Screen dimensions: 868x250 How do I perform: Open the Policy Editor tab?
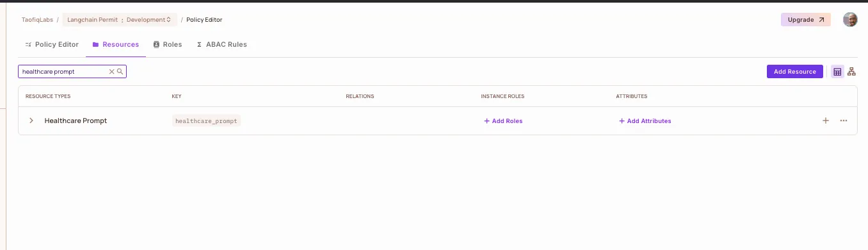(52, 45)
